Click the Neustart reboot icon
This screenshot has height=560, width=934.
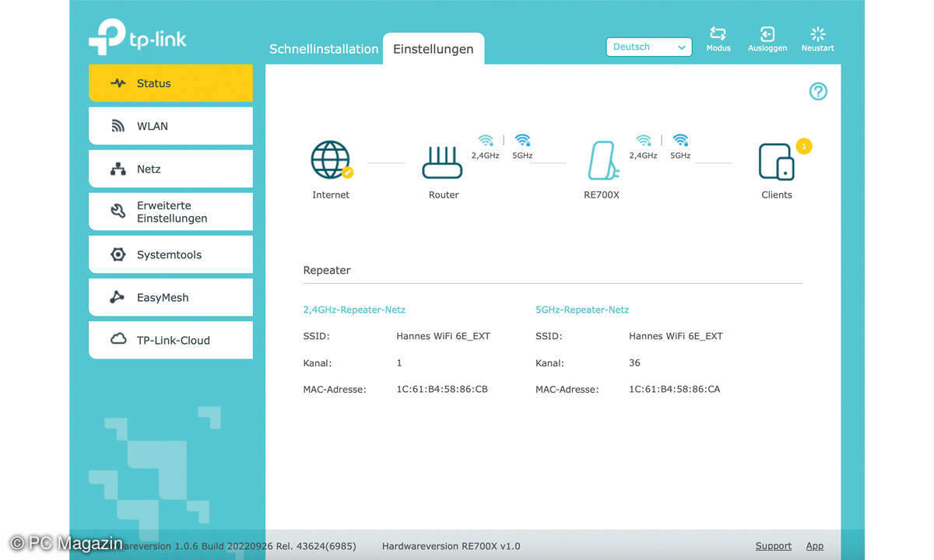tap(817, 33)
